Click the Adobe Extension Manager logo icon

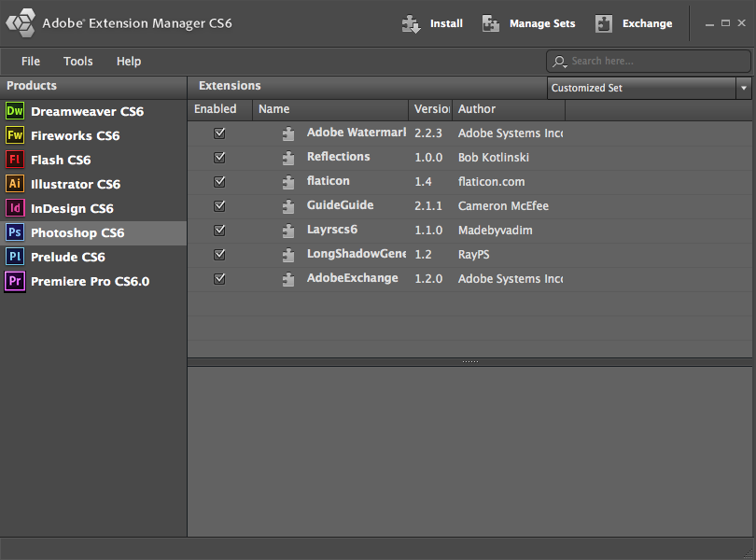21,22
